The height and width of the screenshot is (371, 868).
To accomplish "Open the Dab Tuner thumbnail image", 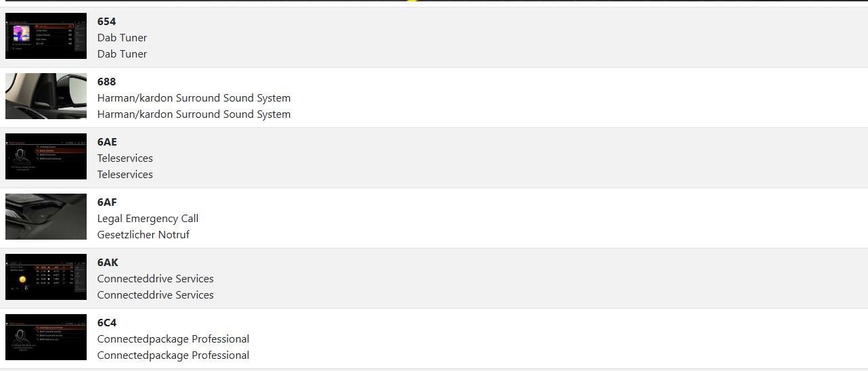I will coord(46,36).
